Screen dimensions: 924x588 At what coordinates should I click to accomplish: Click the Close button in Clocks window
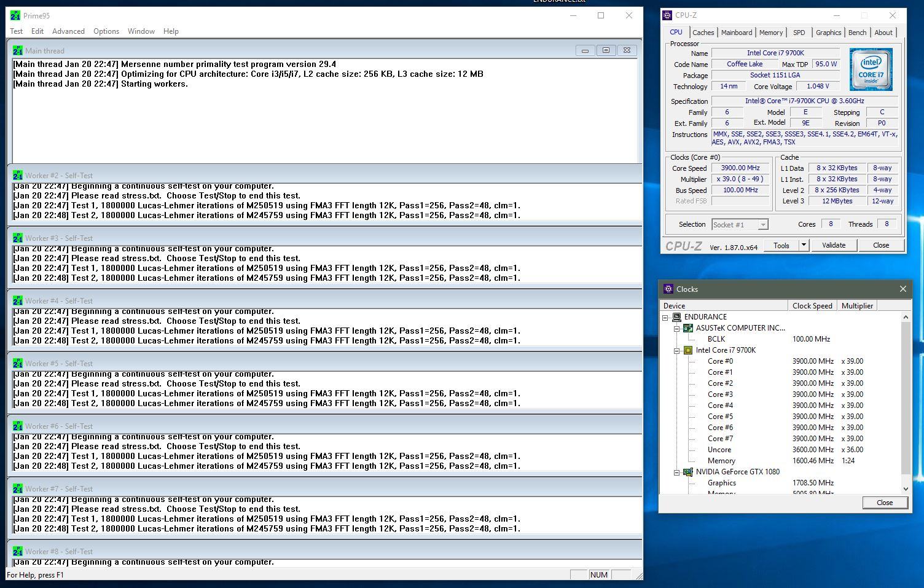pos(885,503)
